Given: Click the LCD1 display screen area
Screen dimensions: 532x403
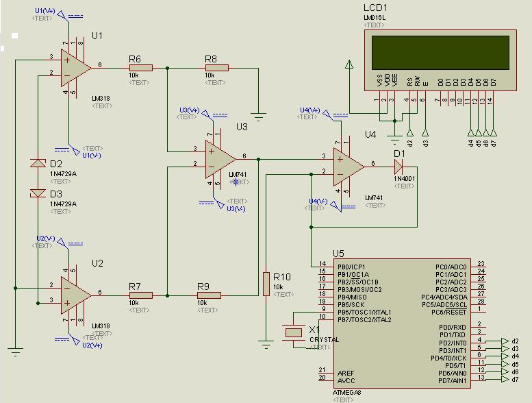Looking at the screenshot, I should [440, 53].
